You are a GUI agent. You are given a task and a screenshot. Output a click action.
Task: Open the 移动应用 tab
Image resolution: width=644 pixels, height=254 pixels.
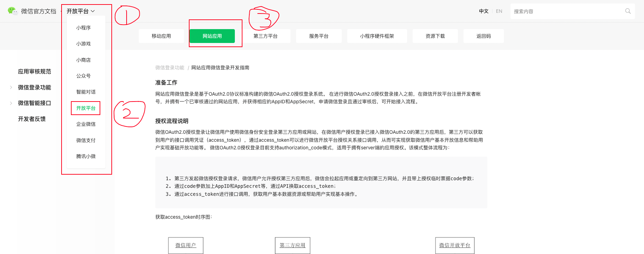click(x=161, y=36)
